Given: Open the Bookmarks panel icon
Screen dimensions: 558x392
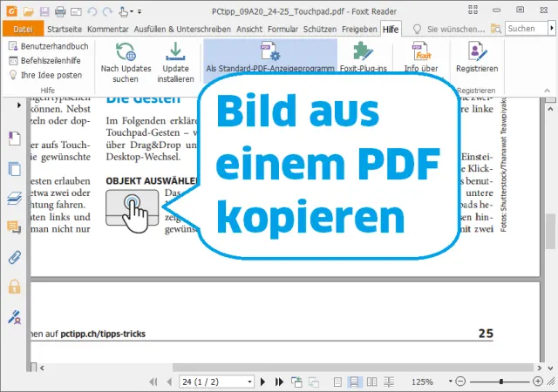Looking at the screenshot, I should pos(14,139).
